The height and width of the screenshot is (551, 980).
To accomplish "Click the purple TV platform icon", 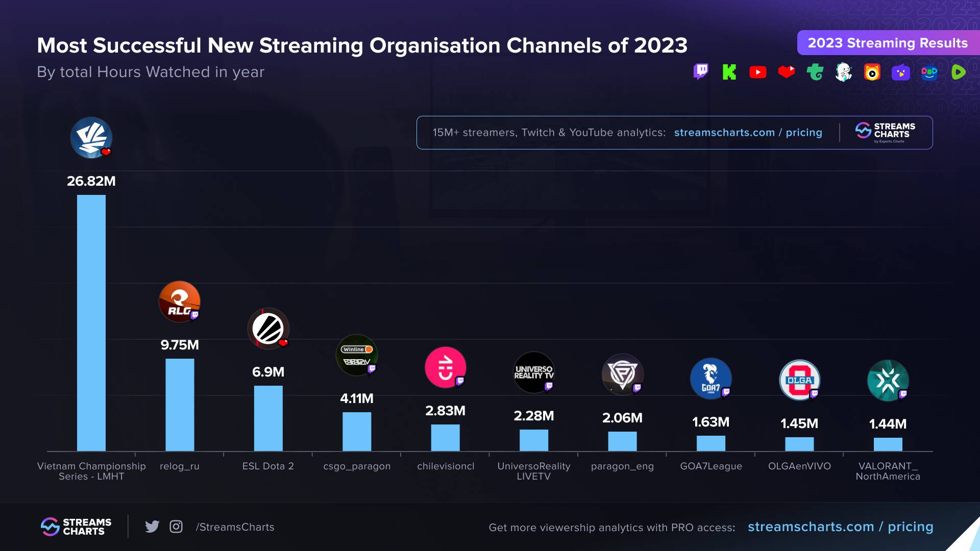I will (x=901, y=72).
